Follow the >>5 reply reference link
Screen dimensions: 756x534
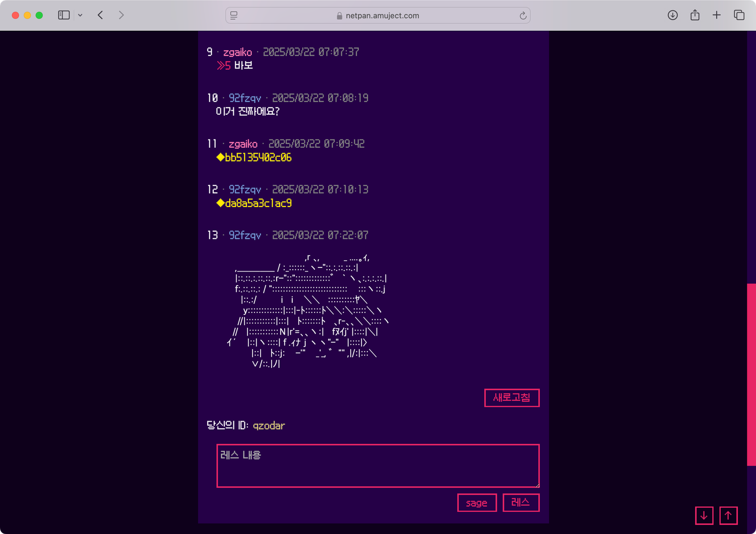tap(224, 65)
